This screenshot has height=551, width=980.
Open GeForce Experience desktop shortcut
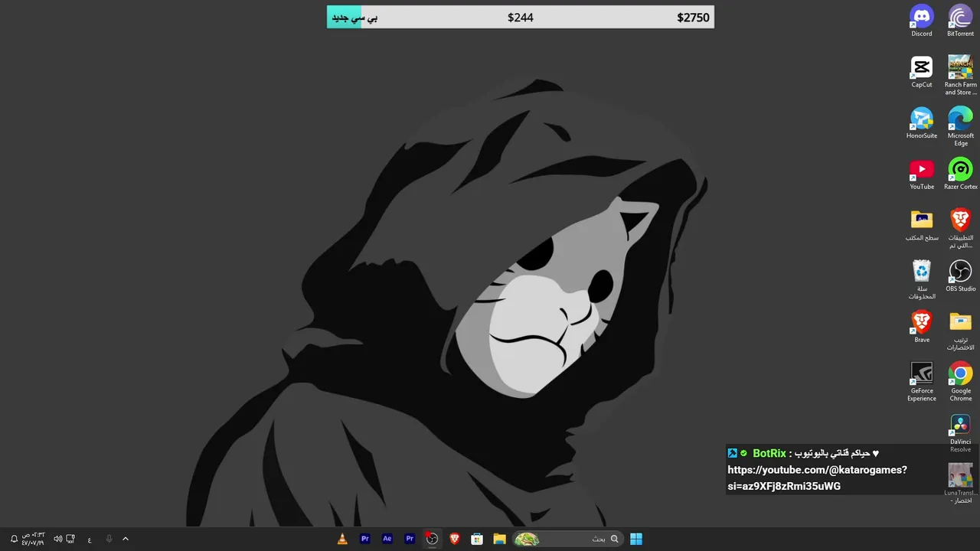(x=922, y=381)
